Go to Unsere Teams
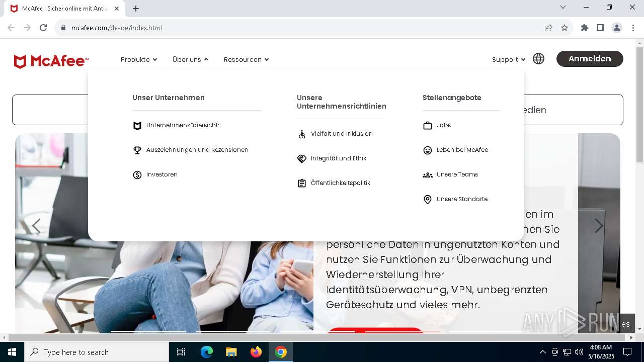Image resolution: width=644 pixels, height=362 pixels. 457,174
